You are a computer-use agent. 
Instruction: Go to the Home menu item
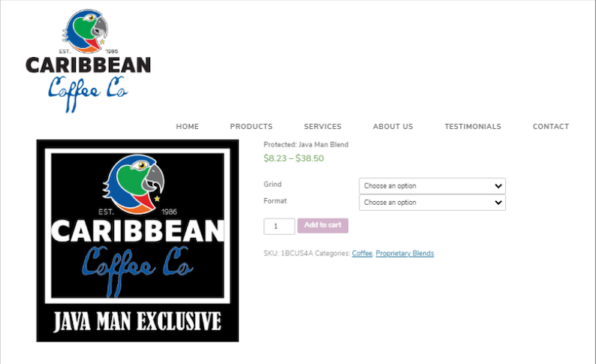tap(188, 127)
